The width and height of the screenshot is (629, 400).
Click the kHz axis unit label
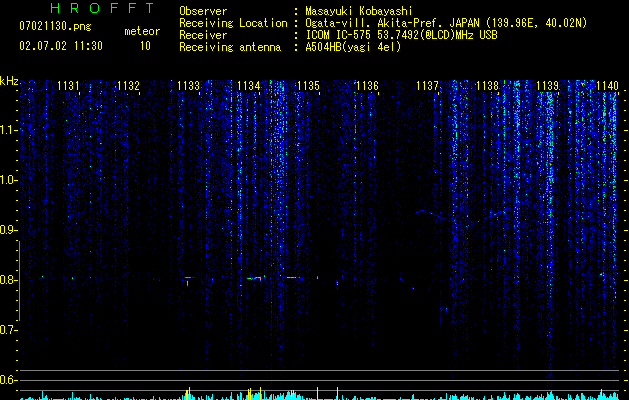click(x=9, y=81)
